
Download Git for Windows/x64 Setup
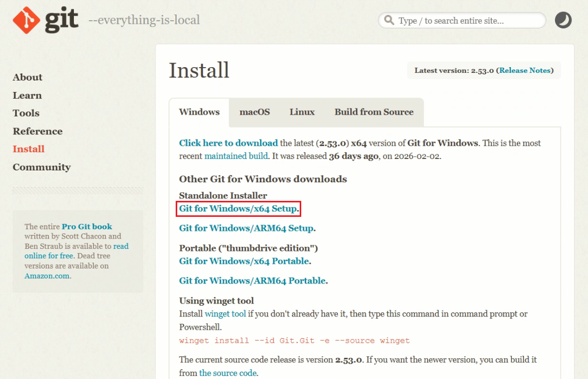pos(238,209)
